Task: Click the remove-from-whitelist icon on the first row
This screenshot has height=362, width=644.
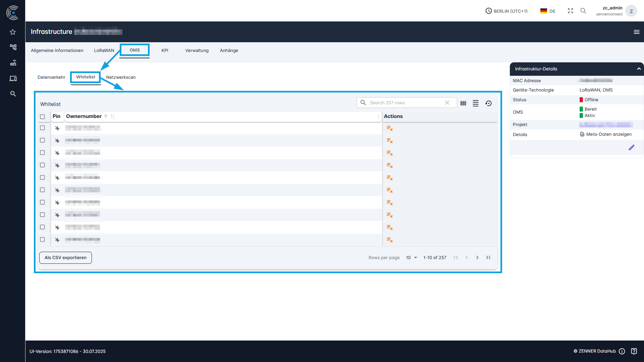Action: coord(389,128)
